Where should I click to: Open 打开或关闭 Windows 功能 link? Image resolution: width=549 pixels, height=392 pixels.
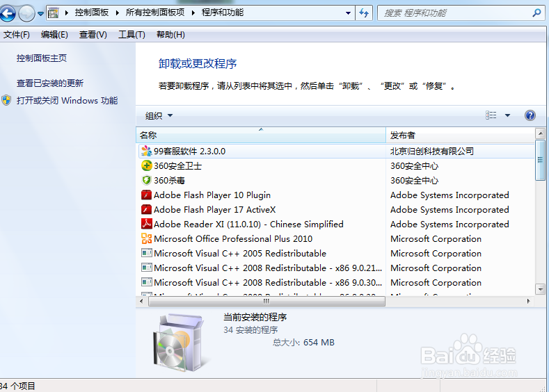point(67,101)
